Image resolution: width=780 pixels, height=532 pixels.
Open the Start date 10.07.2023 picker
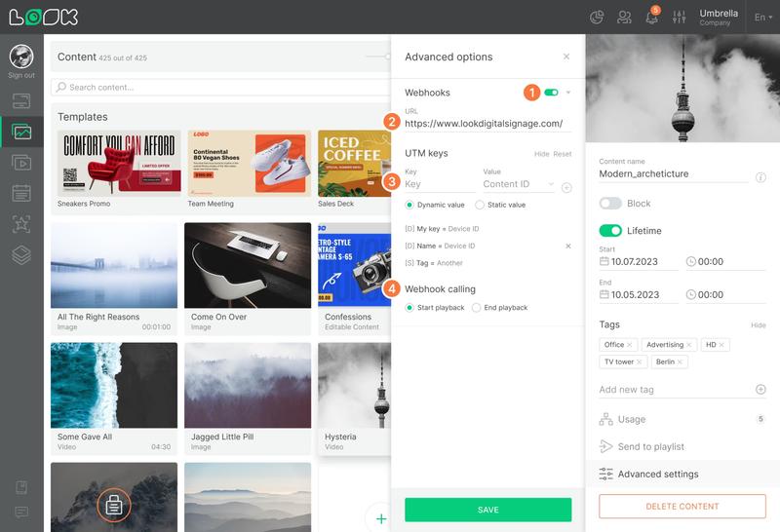[639, 262]
